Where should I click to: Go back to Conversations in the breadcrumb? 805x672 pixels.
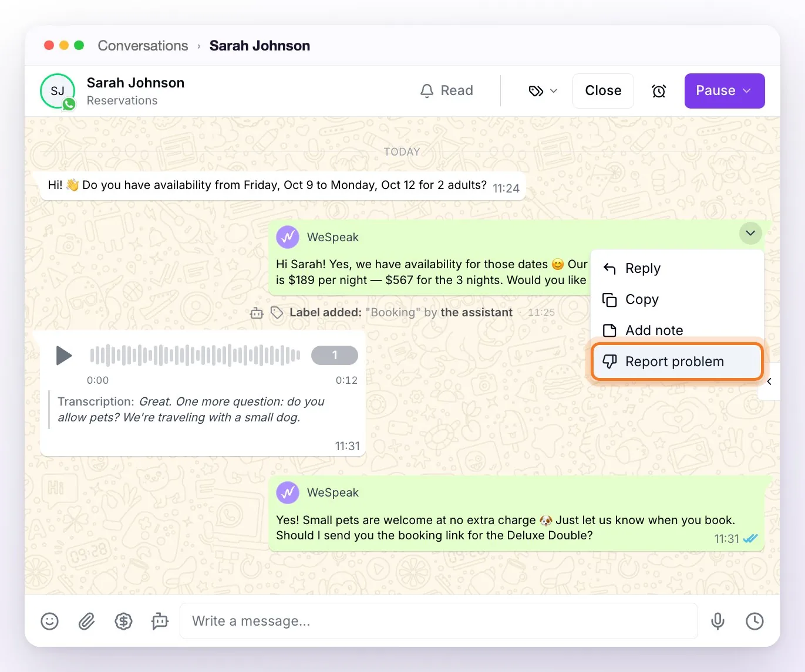pos(143,46)
